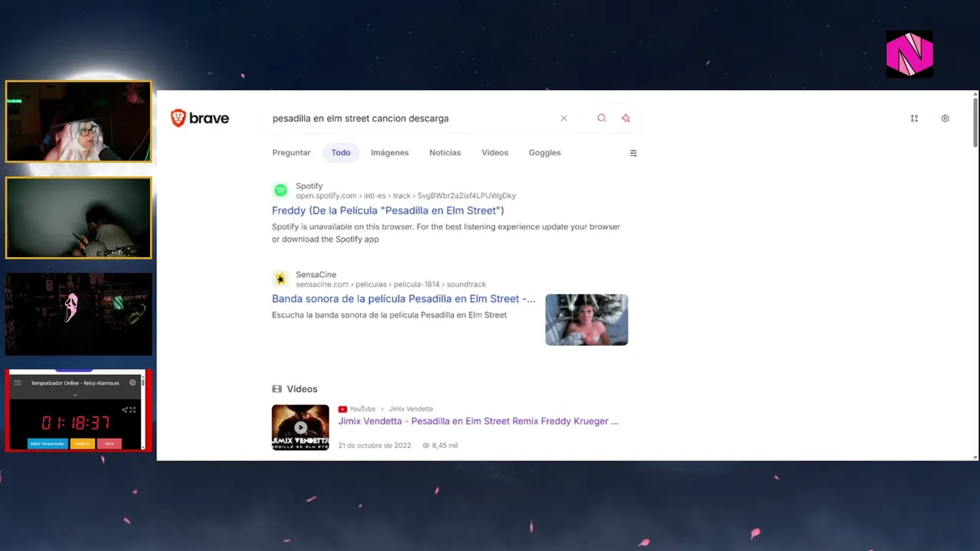The width and height of the screenshot is (980, 551).
Task: Open Brave search settings gear
Action: click(945, 119)
